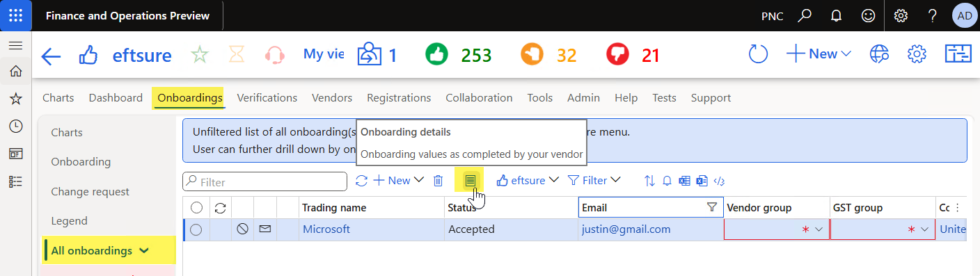Click the hourglass icon in header
Screen dimensions: 980x276
pos(237,54)
